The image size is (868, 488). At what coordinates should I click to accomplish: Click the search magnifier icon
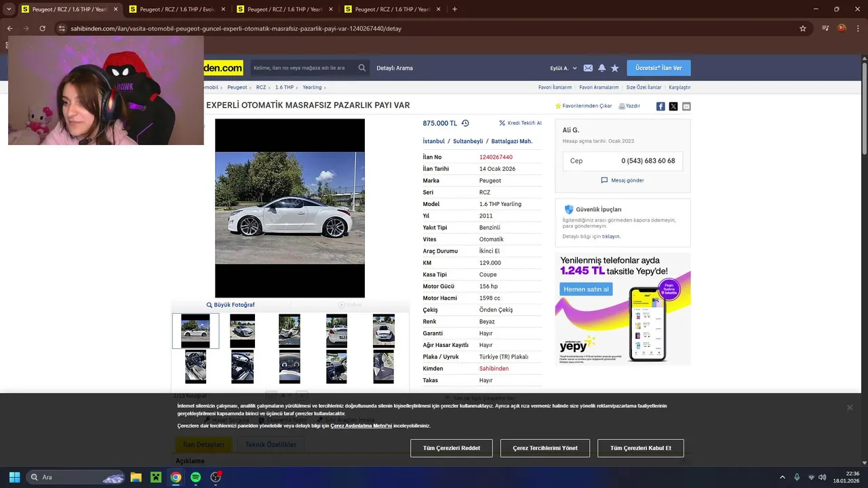click(362, 68)
